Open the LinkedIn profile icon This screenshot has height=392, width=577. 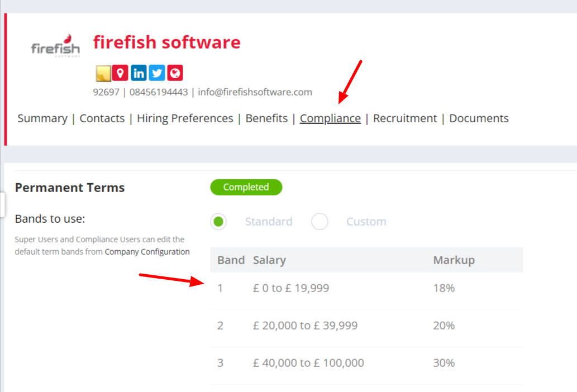[139, 73]
